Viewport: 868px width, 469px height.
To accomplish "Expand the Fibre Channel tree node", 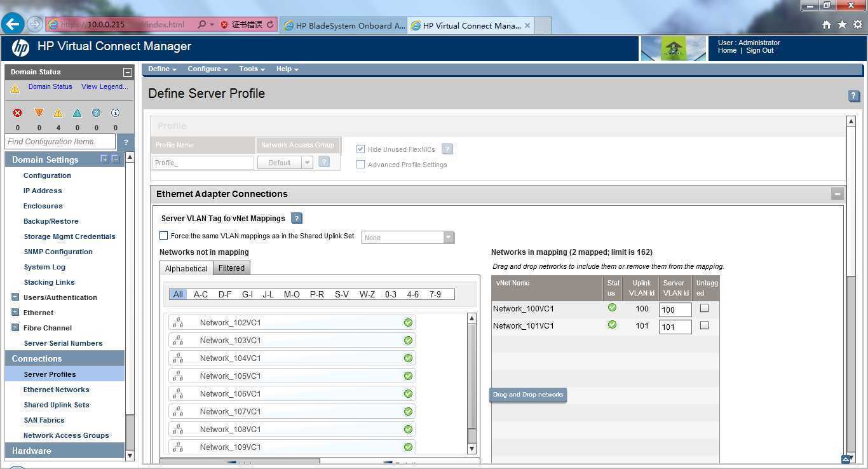I will [x=15, y=327].
